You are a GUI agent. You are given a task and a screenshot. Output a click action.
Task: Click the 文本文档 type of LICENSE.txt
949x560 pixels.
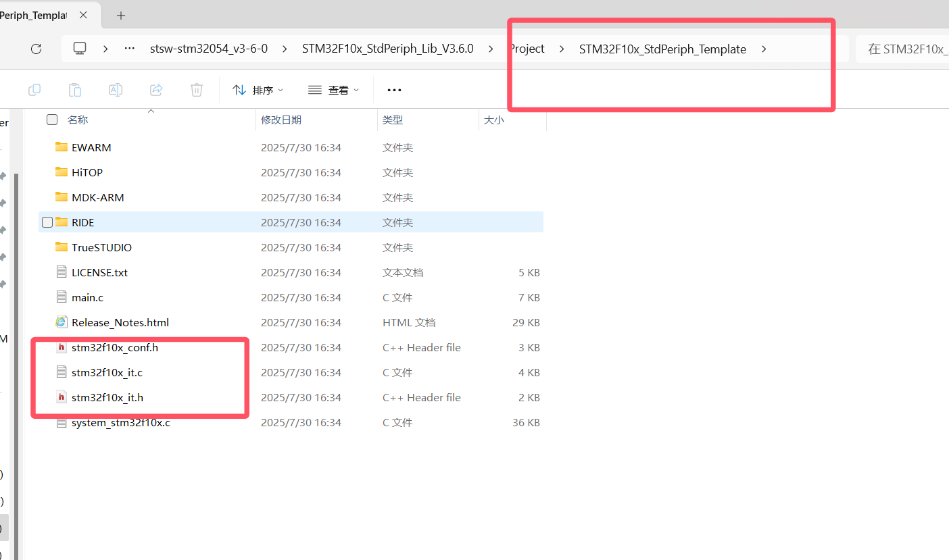click(403, 272)
